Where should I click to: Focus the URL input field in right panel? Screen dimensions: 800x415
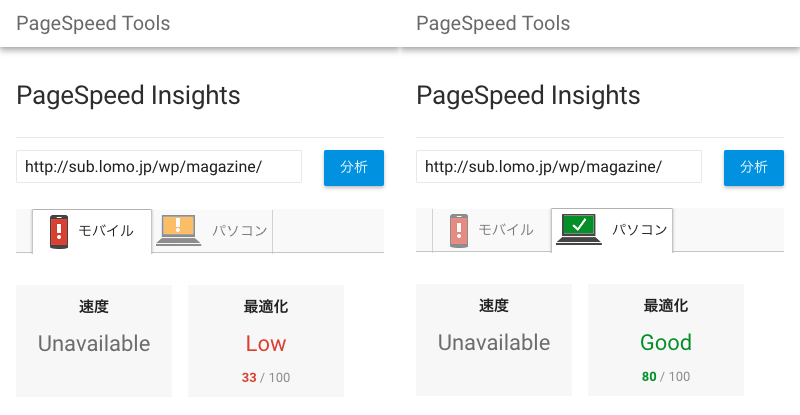559,166
